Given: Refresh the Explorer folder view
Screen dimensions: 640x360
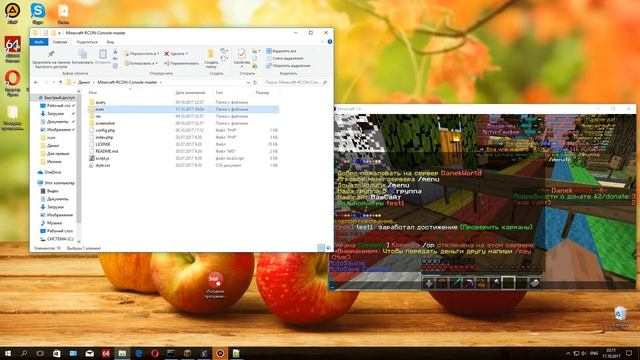Looking at the screenshot, I should (255, 82).
